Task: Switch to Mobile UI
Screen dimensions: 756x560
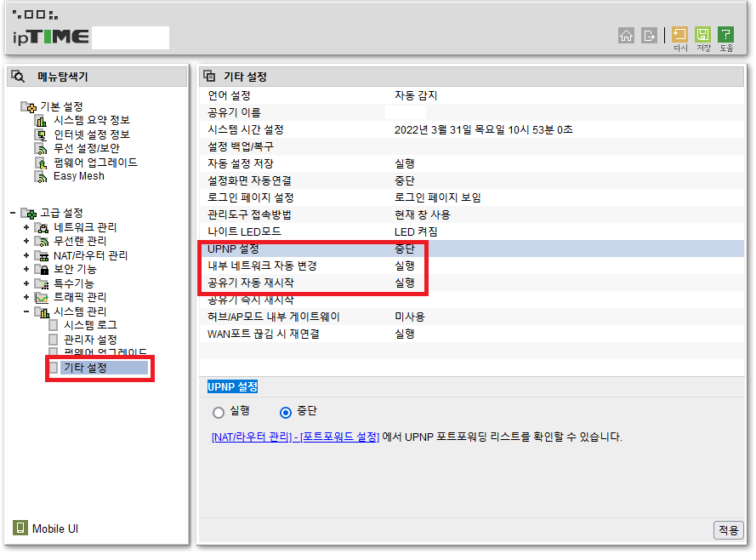Action: (x=55, y=529)
